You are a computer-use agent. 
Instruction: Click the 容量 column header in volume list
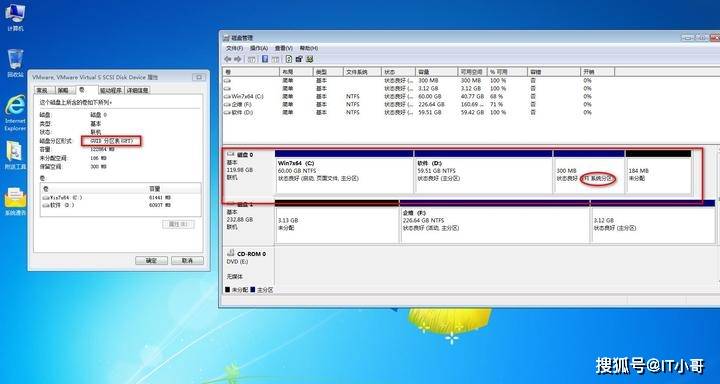click(436, 72)
